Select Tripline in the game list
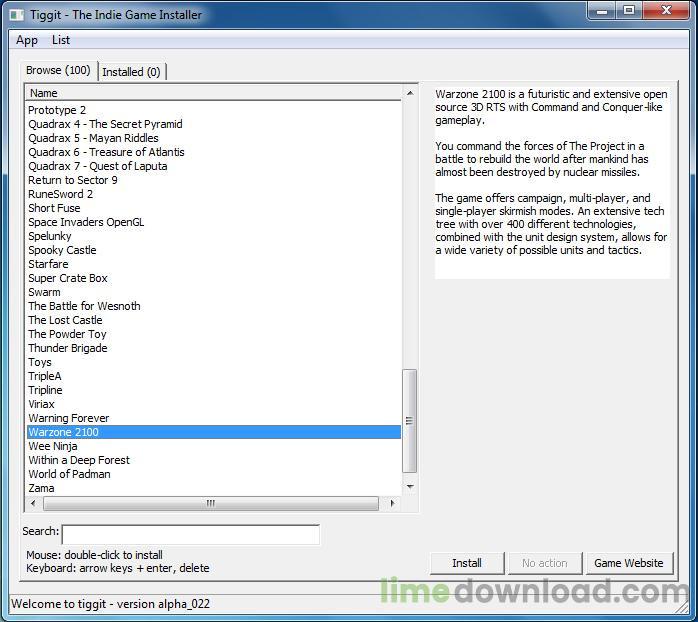This screenshot has height=622, width=698. coord(214,390)
